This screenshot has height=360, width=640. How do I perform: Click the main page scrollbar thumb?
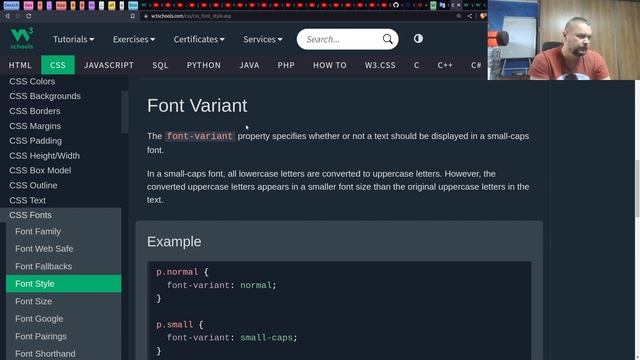[x=637, y=188]
